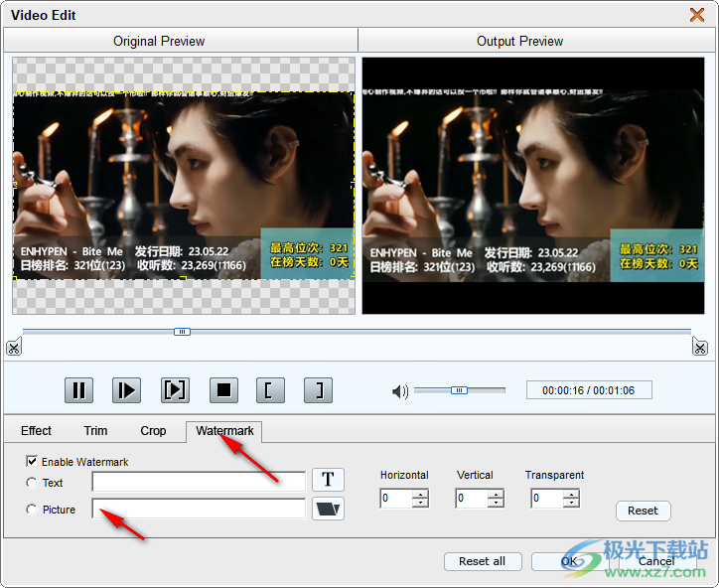Select the Text watermark radio button

click(31, 483)
